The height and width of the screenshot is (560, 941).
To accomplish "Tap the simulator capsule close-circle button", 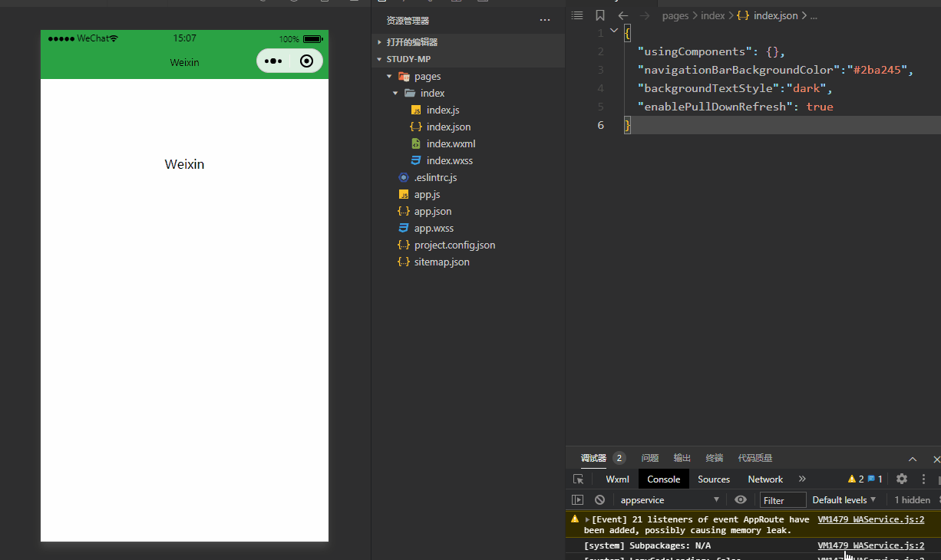I will [307, 61].
